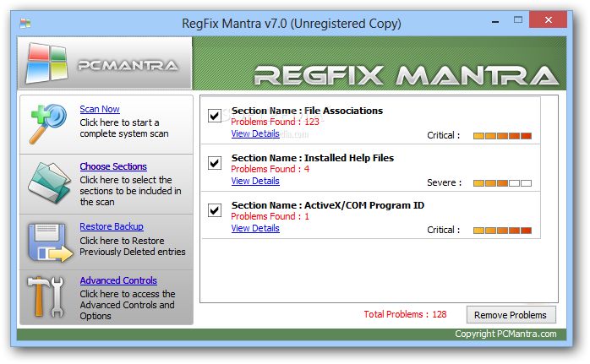The height and width of the screenshot is (364, 590).
Task: Click the Restore Backup floppy disk icon
Action: click(x=51, y=242)
